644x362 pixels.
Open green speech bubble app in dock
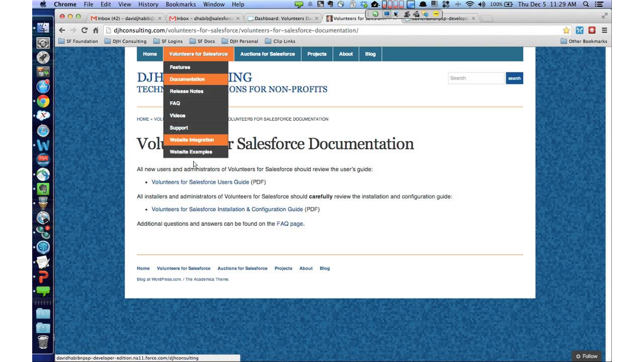(x=43, y=291)
